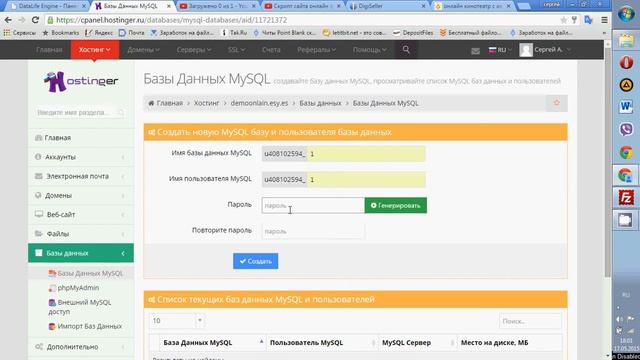The width and height of the screenshot is (640, 360).
Task: Click the Генерировать password button
Action: point(396,205)
